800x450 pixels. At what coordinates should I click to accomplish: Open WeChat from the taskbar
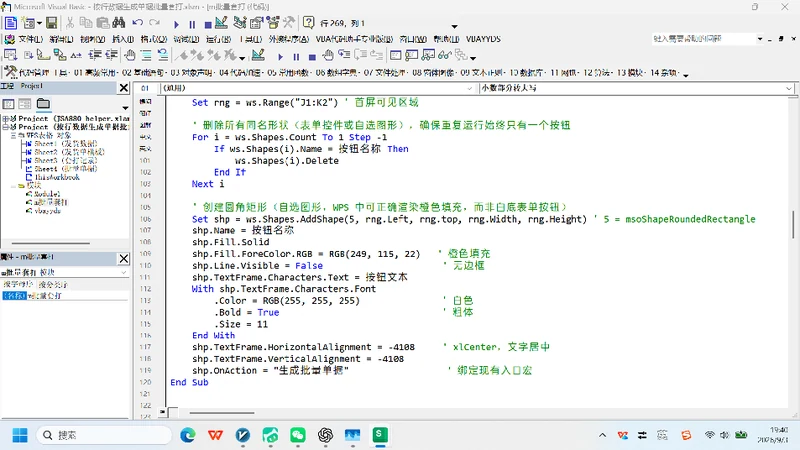(298, 435)
